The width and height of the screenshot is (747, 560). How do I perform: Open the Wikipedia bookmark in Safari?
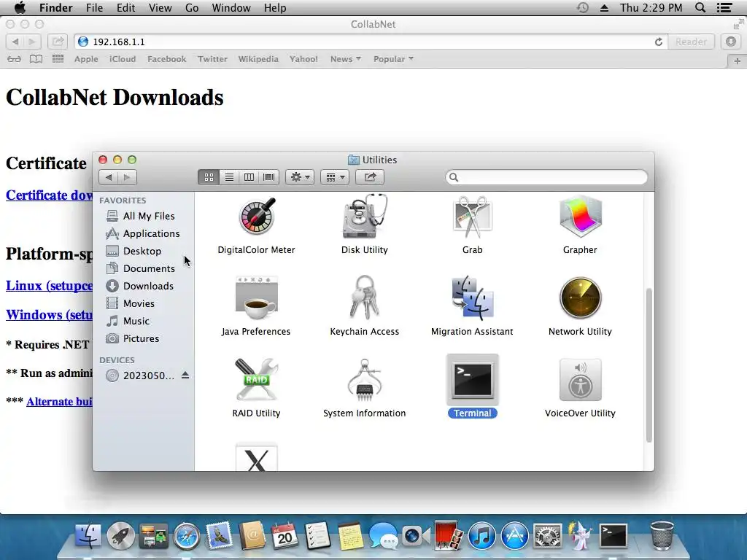point(258,59)
